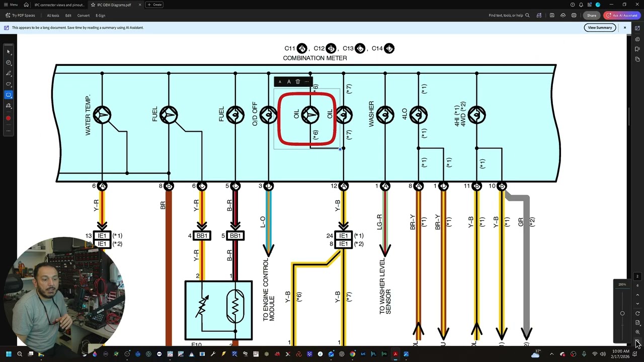Click the volume speaker tray icon

[x=603, y=354]
